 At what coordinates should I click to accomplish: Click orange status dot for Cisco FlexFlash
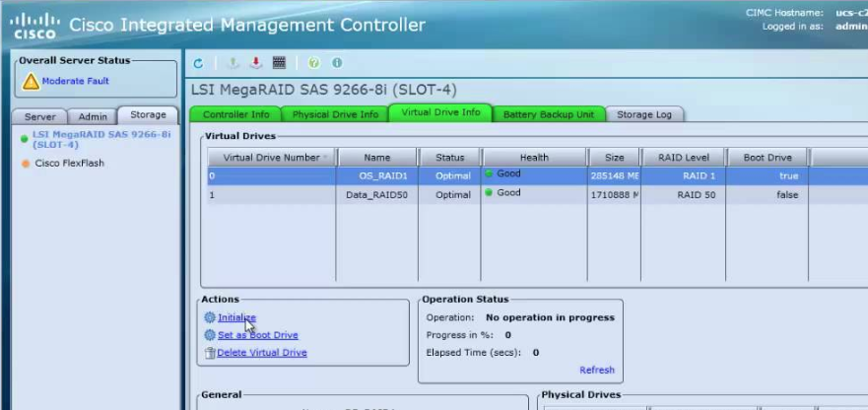coord(26,164)
